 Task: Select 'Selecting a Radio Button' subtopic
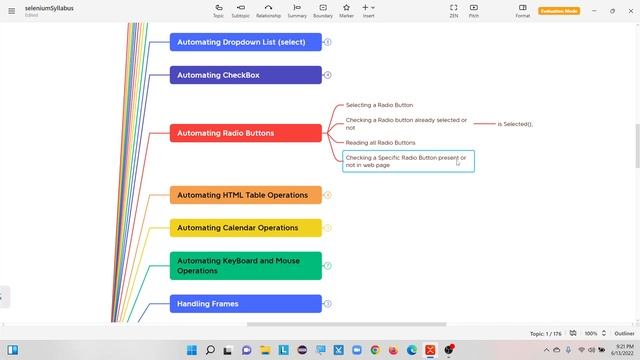coord(379,105)
